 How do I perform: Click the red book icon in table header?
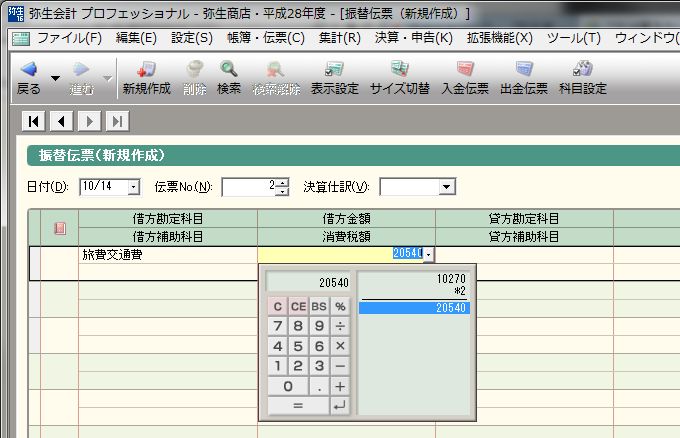coord(60,228)
